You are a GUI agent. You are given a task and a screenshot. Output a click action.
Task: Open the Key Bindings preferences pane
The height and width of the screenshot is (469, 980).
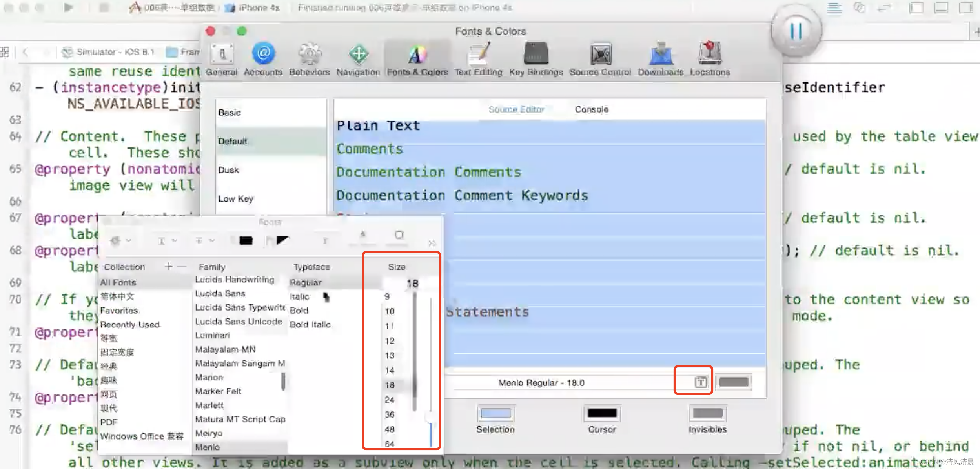pyautogui.click(x=536, y=60)
